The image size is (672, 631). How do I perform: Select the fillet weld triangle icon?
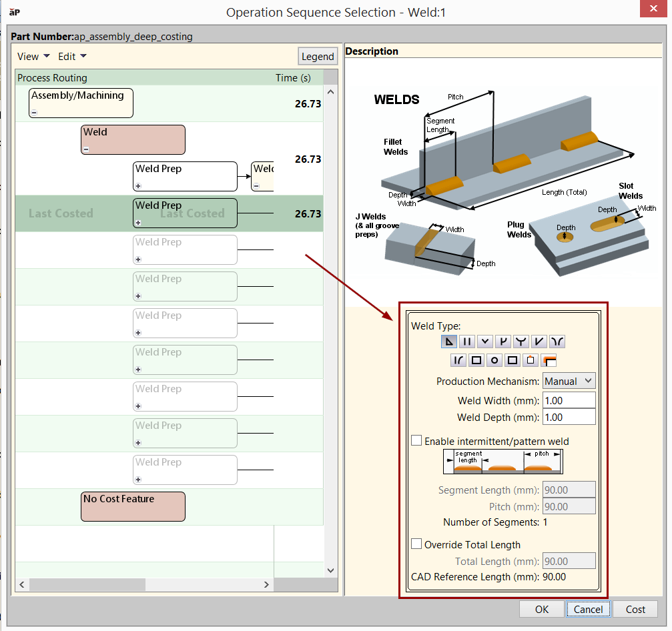(449, 342)
